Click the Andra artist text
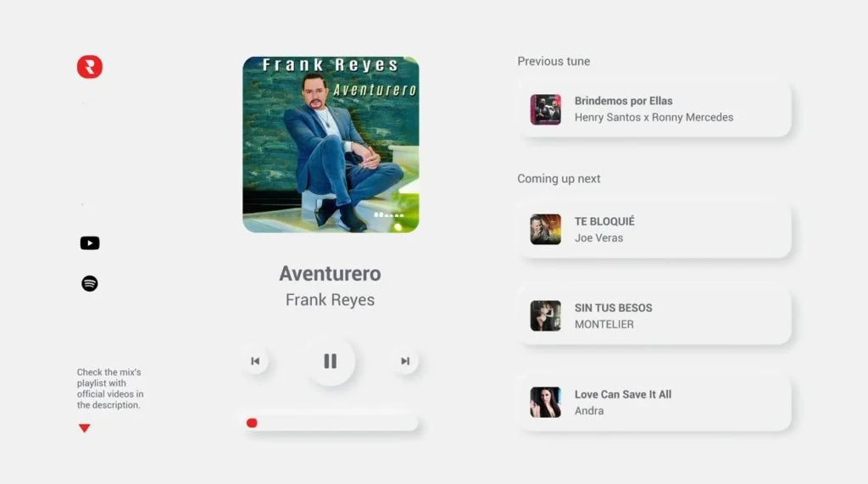This screenshot has height=484, width=868. point(589,411)
